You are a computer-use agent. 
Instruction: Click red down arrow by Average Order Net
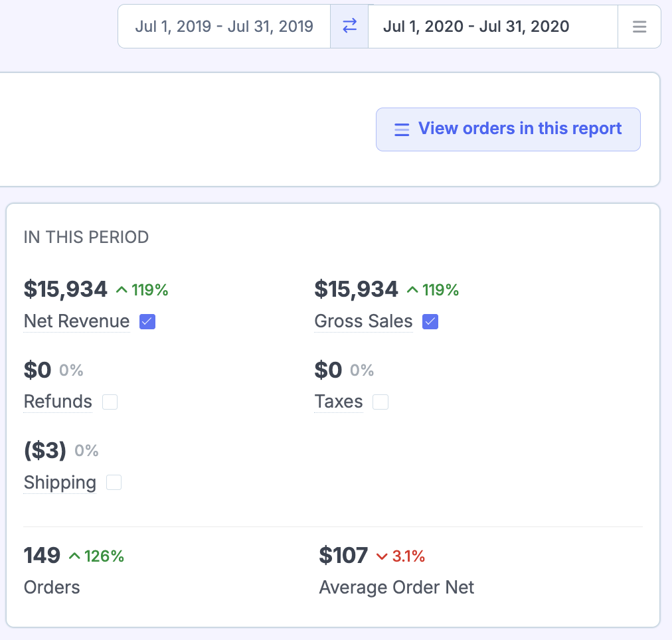(382, 556)
